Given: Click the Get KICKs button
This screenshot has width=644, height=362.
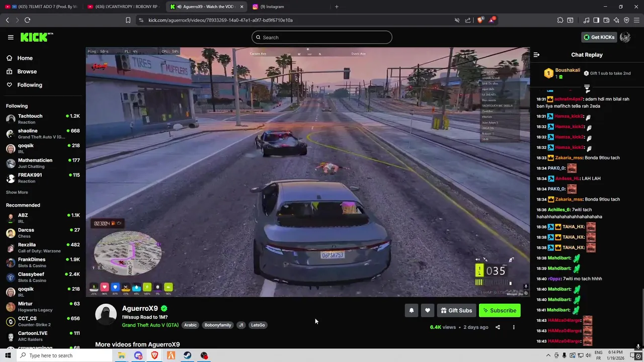Looking at the screenshot, I should (598, 37).
